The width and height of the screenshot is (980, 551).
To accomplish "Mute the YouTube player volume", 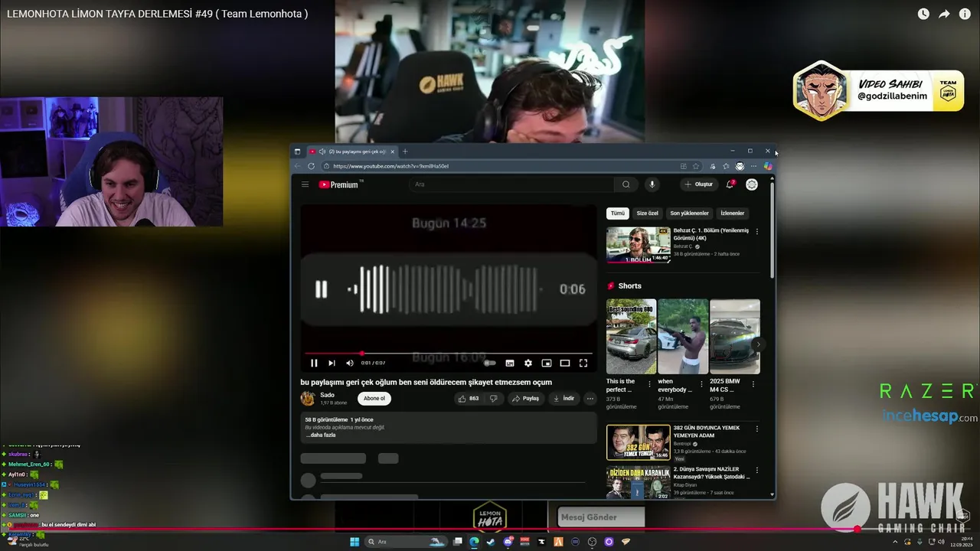I will pos(350,363).
